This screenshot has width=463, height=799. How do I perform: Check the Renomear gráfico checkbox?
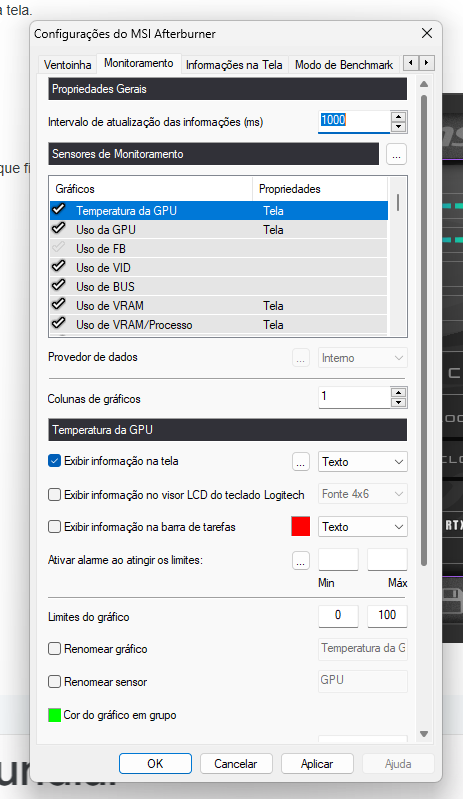pos(55,649)
